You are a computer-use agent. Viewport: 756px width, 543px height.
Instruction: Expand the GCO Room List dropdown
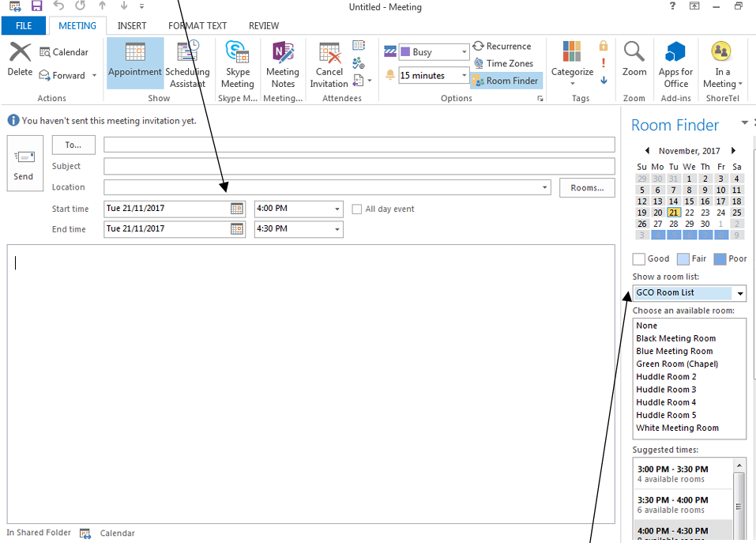740,293
